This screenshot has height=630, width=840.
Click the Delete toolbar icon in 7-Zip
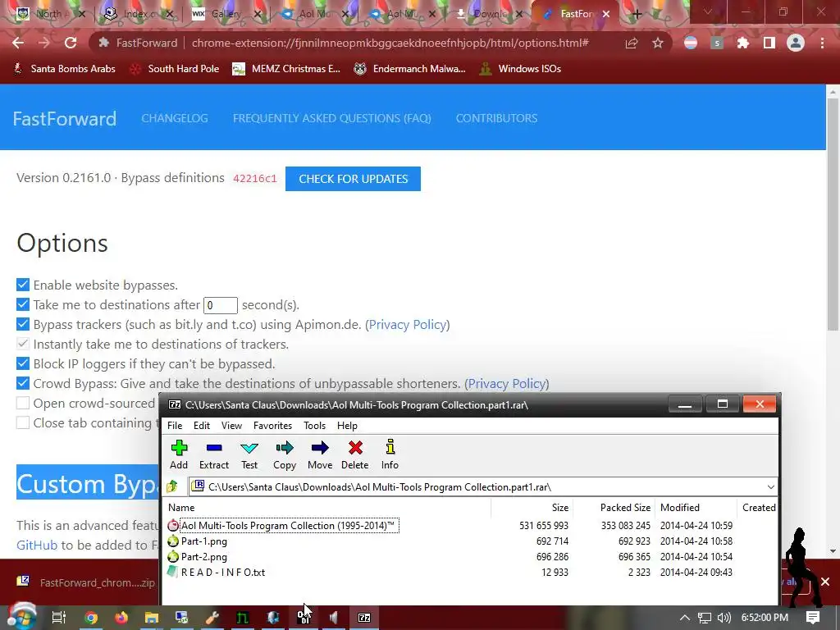pos(354,454)
